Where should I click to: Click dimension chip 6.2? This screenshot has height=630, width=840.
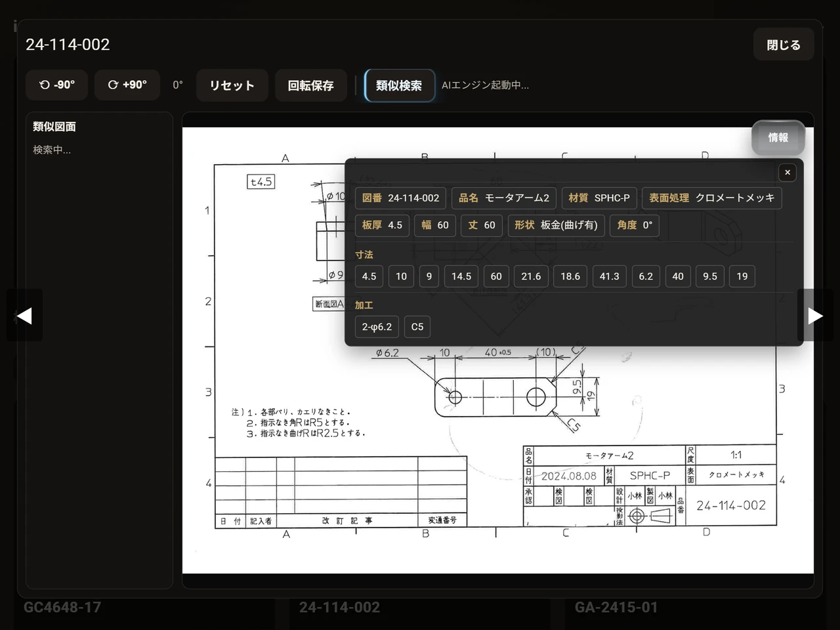coord(646,276)
